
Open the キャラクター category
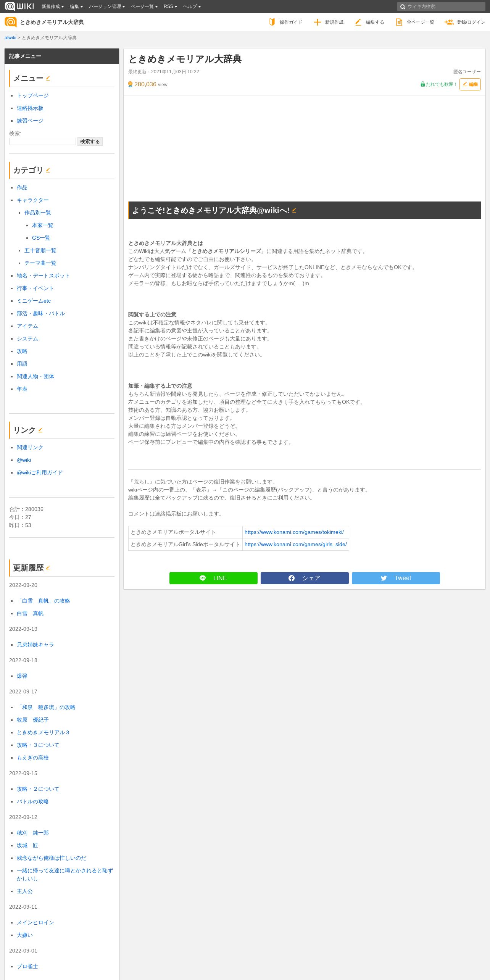pyautogui.click(x=33, y=200)
